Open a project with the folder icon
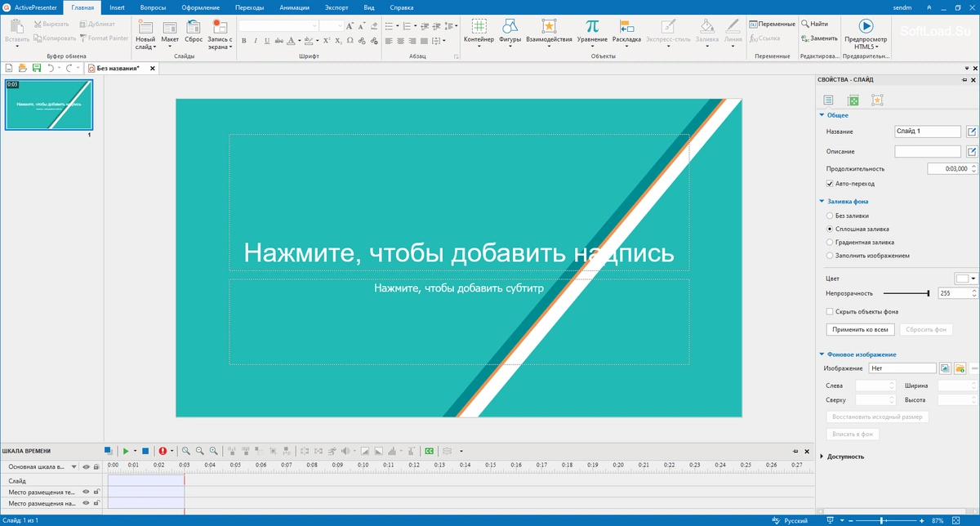The image size is (980, 526). point(23,69)
